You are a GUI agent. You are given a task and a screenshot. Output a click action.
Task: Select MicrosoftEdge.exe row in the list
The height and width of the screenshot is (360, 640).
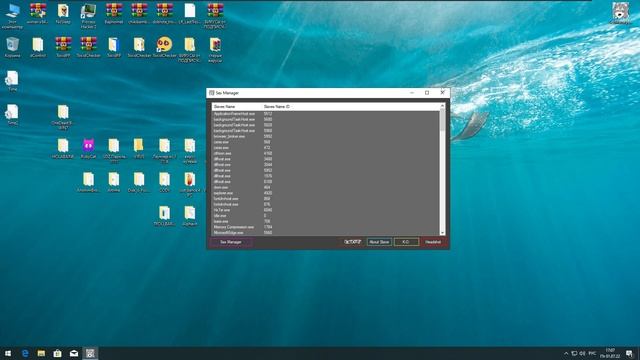coord(326,233)
